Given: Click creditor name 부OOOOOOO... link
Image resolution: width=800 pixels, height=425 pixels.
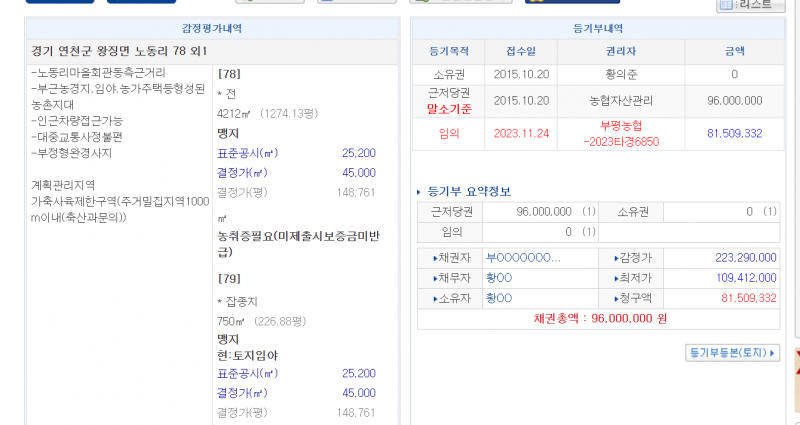Looking at the screenshot, I should click(522, 258).
